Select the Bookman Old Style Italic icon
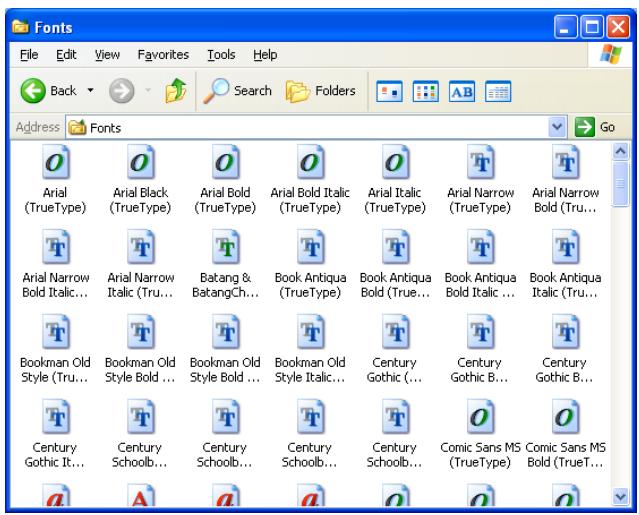Screen dimensions: 639x515 coord(311,332)
